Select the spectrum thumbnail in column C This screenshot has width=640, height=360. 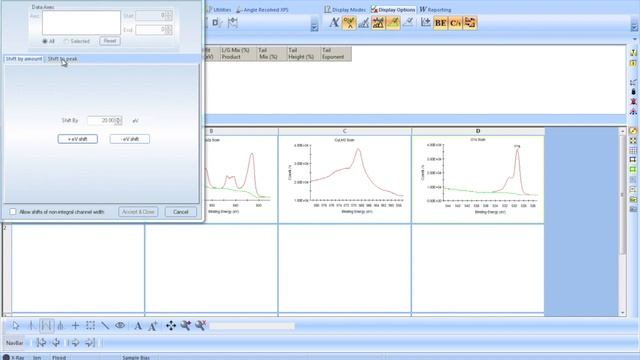click(x=345, y=179)
